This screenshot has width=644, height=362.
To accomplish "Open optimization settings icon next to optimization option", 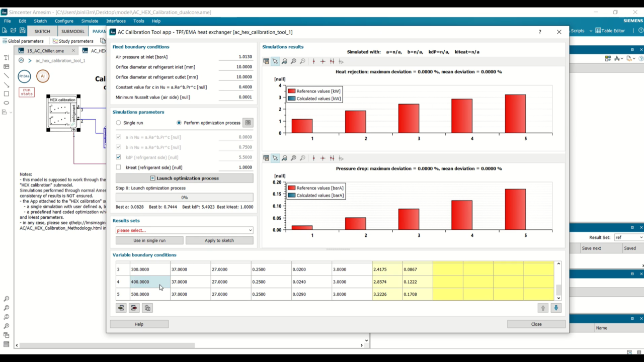I will pyautogui.click(x=248, y=123).
